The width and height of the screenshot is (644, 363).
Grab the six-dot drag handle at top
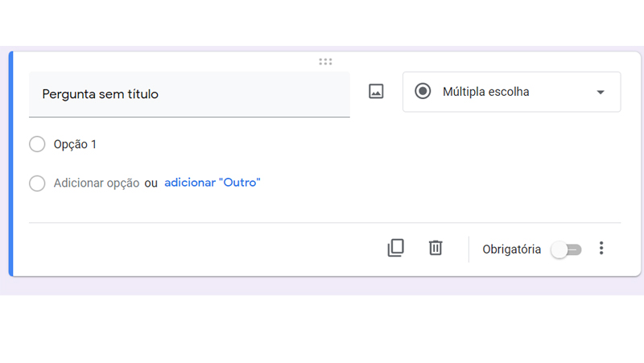coord(325,62)
